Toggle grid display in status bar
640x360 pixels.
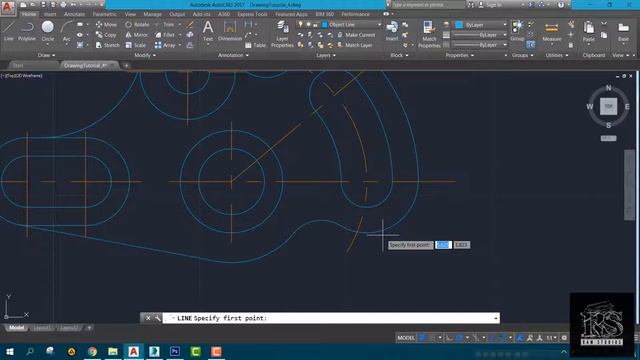[x=423, y=338]
